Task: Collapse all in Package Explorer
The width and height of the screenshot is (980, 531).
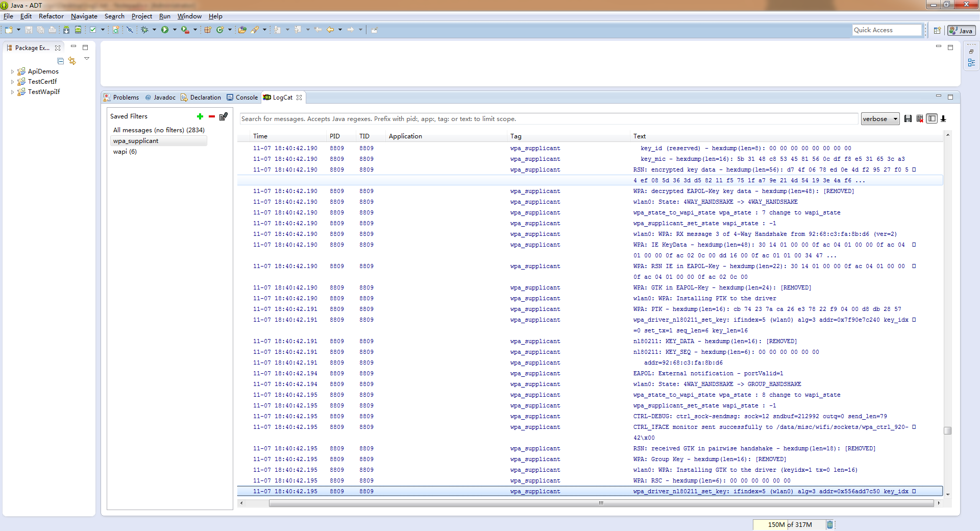Action: click(61, 61)
